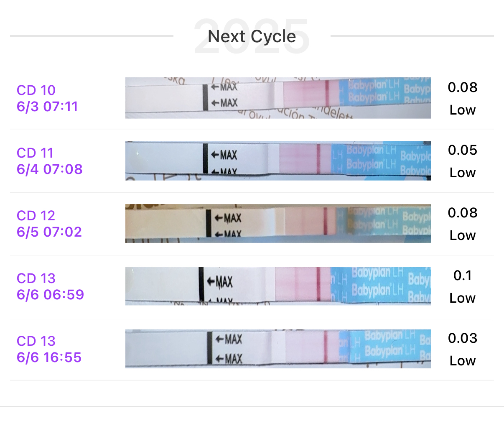The image size is (504, 421).
Task: Click the 0.08 ratio in CD 10 row
Action: click(462, 87)
